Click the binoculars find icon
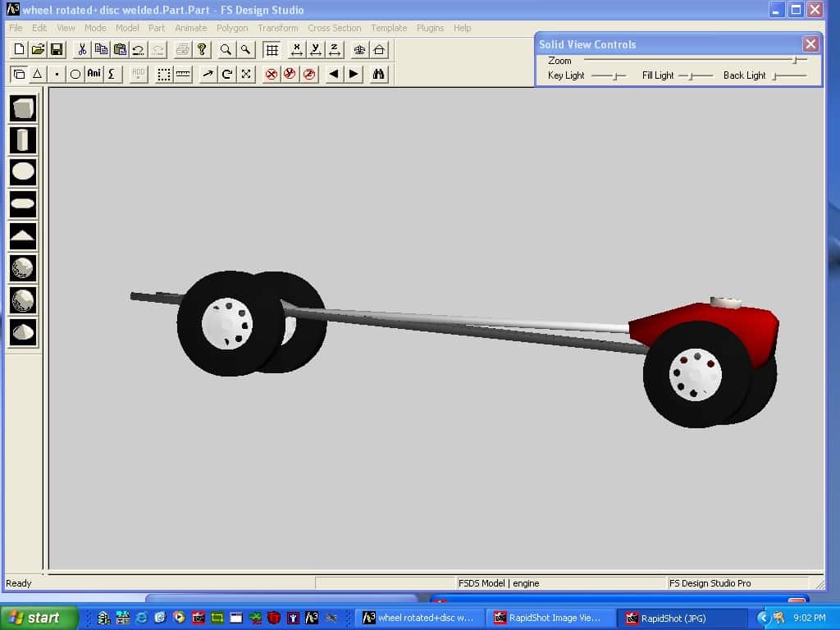 pyautogui.click(x=378, y=74)
